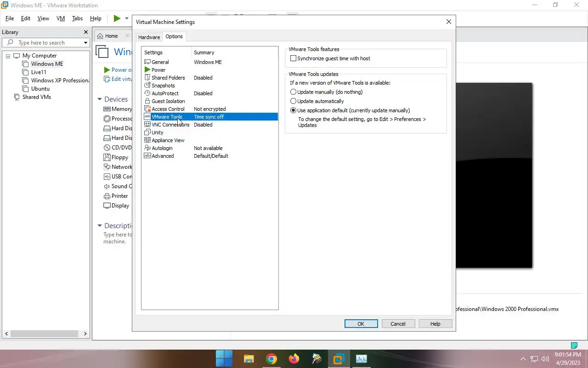Open the power button dropdown arrow
The width and height of the screenshot is (588, 368).
(x=127, y=18)
